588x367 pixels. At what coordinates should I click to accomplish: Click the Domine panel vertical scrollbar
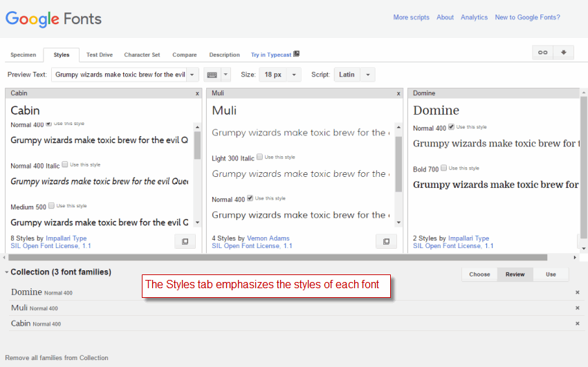point(583,167)
